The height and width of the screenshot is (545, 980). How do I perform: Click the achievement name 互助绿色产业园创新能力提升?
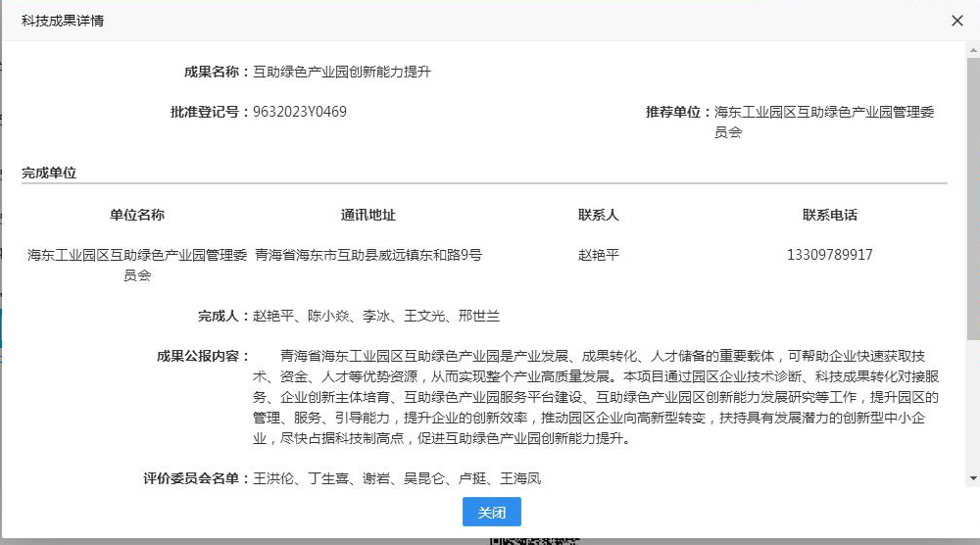342,72
